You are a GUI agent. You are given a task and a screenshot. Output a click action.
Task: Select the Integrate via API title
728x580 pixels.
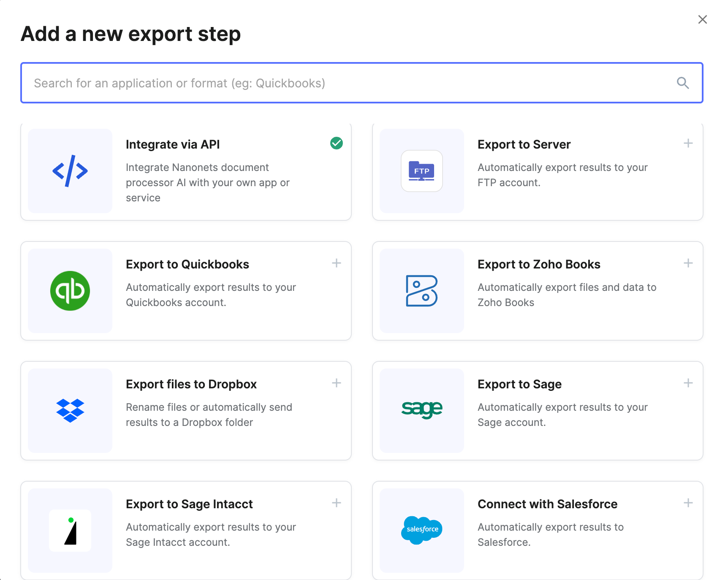(173, 144)
